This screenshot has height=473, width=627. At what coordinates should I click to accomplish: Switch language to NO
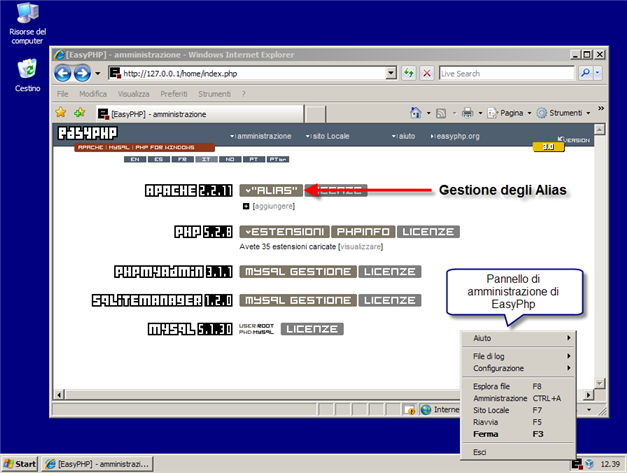point(230,159)
